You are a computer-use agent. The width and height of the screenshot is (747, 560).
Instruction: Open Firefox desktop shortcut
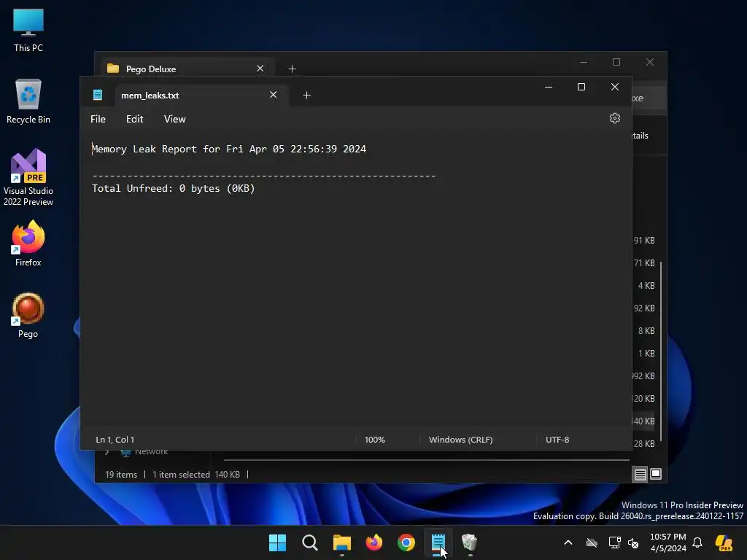click(28, 244)
